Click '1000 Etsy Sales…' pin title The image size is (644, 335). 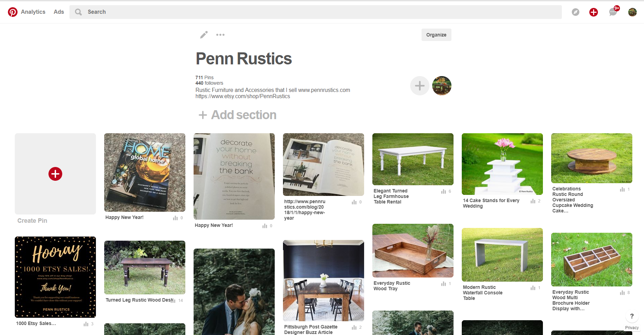[36, 323]
